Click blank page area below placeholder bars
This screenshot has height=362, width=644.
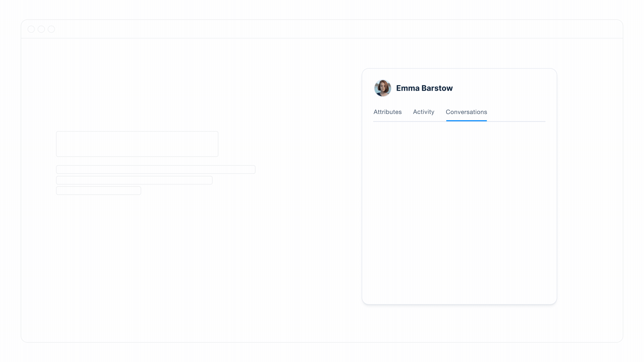pyautogui.click(x=154, y=261)
